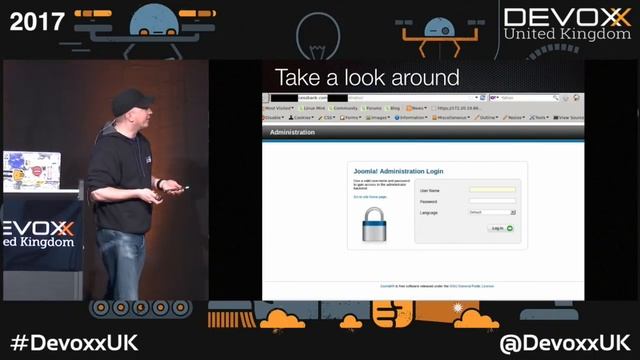Open the CSS menu in developer toolbar
Viewport: 640px width, 360px height.
point(327,118)
